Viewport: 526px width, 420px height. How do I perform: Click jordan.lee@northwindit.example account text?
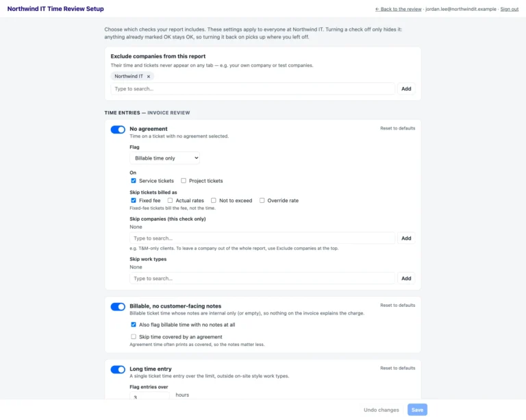coord(460,9)
